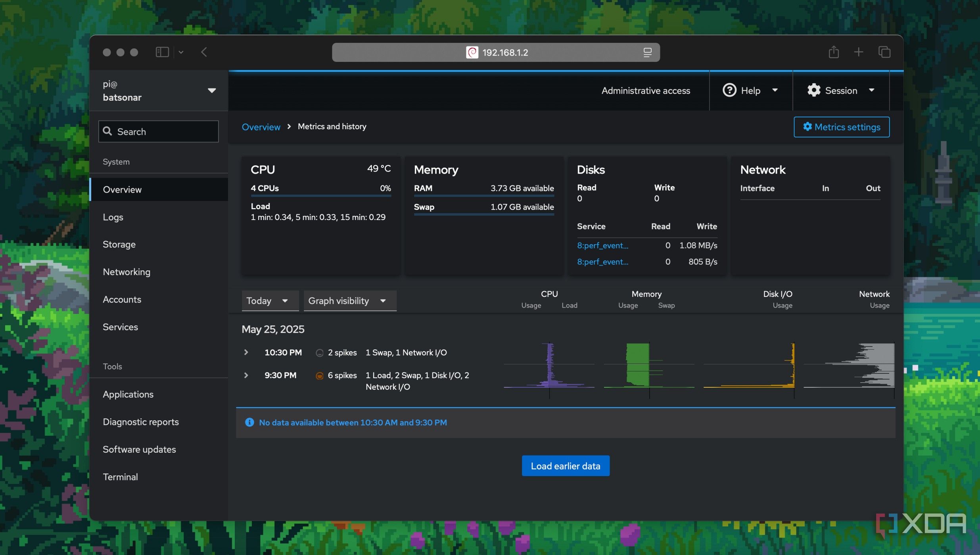Open Applications under Tools
The height and width of the screenshot is (555, 980).
pos(159,394)
